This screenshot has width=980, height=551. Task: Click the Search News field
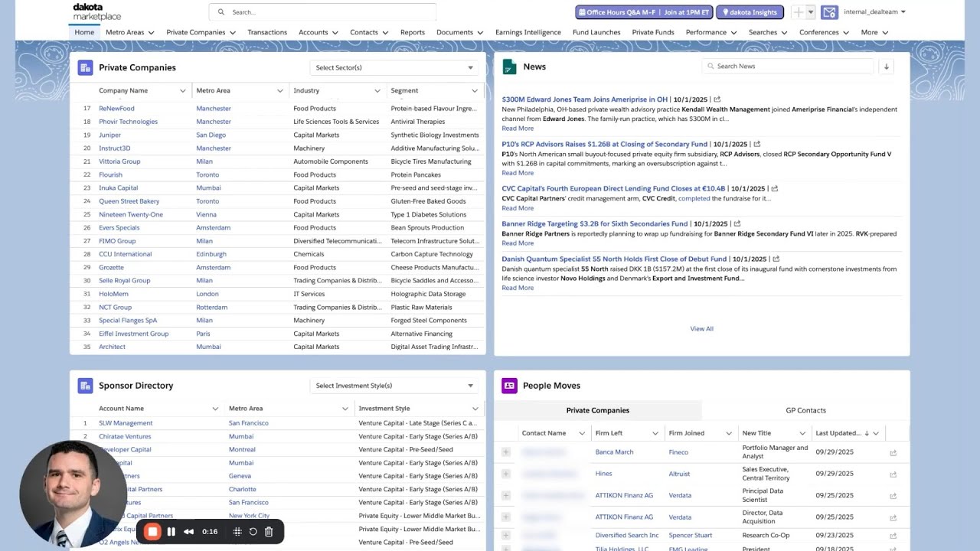[x=787, y=67]
